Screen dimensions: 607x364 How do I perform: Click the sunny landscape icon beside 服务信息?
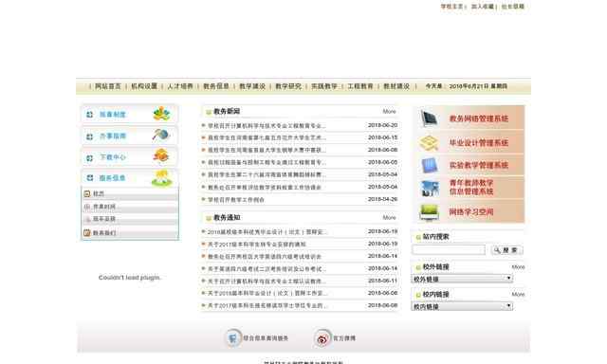(162, 178)
